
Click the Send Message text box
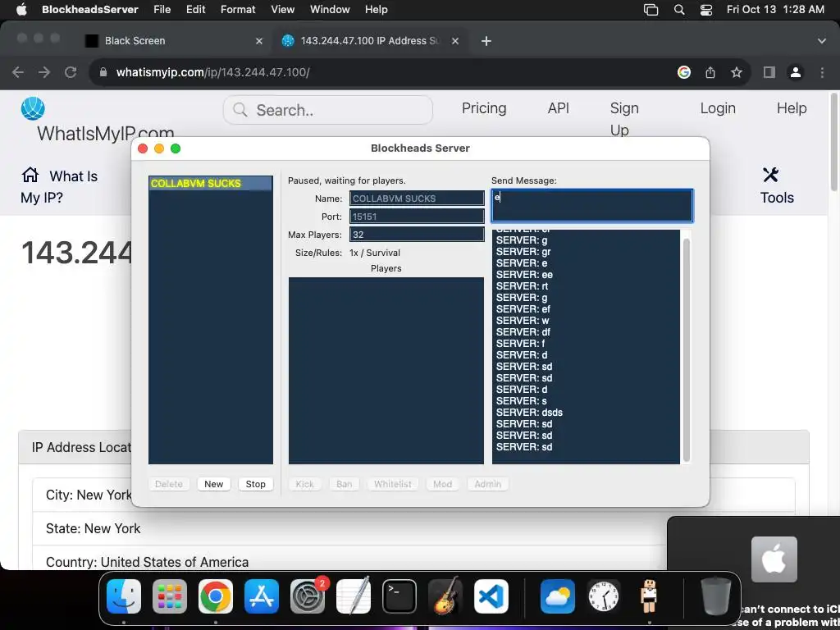point(592,205)
